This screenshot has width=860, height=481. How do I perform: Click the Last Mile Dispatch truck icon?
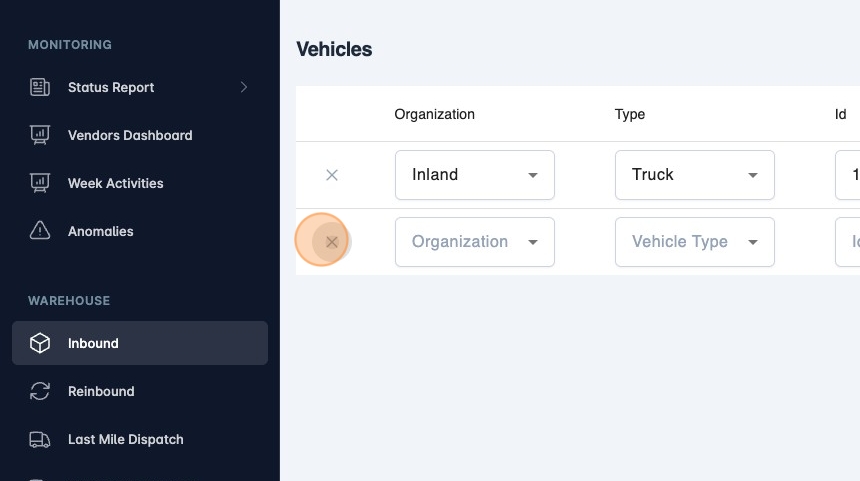click(40, 439)
